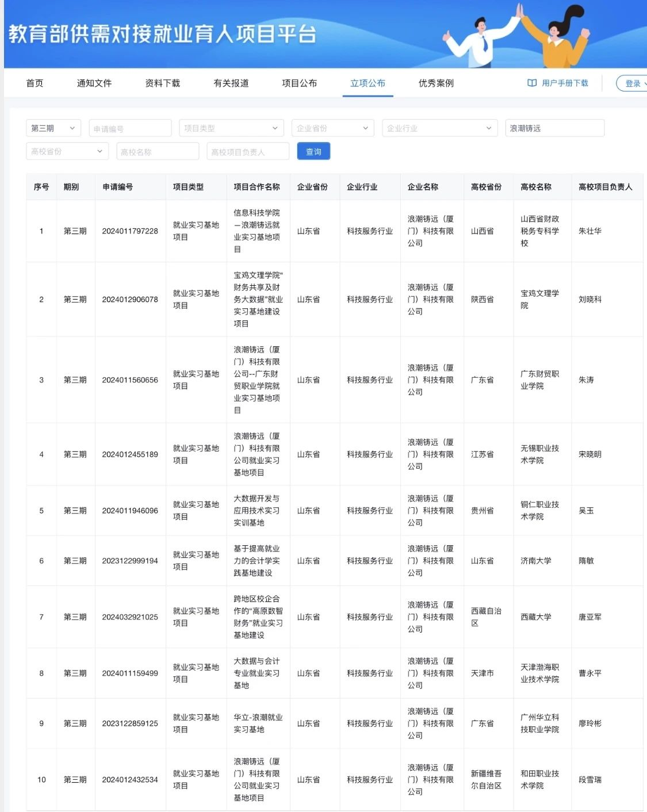
Task: Open the 通知文件 menu item
Action: [94, 83]
